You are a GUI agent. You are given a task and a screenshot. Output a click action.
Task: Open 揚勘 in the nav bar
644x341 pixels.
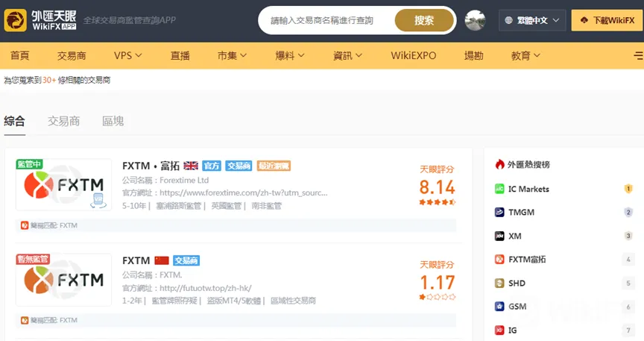473,55
